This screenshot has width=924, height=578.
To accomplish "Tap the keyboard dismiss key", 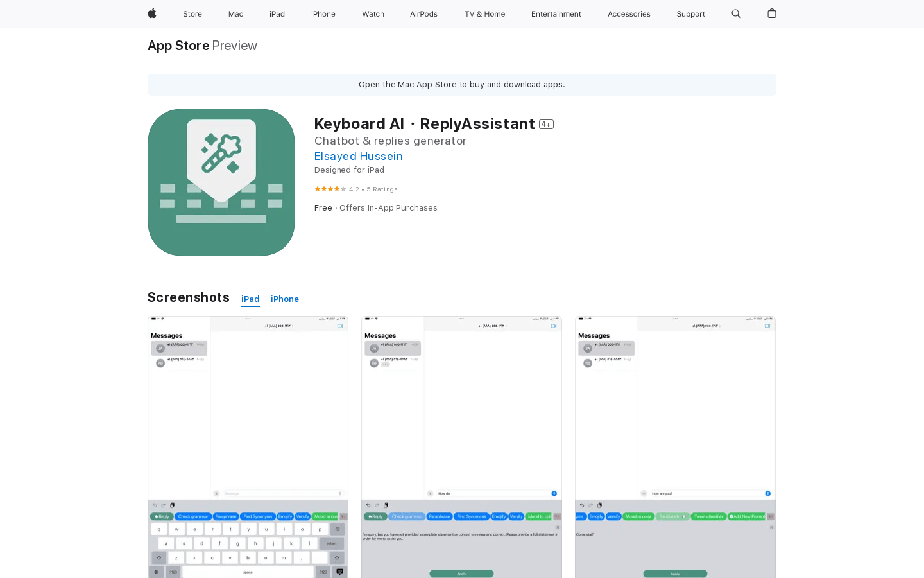I will [x=339, y=572].
